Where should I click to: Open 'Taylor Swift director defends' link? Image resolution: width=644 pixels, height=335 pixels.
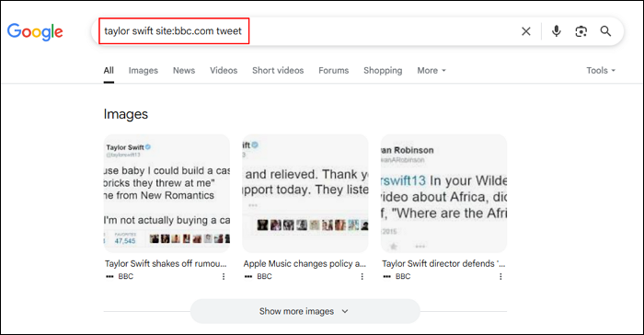[443, 263]
